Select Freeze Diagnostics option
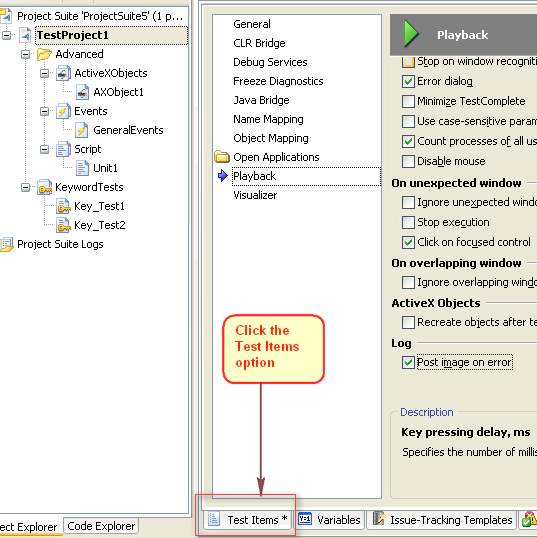 (x=278, y=81)
